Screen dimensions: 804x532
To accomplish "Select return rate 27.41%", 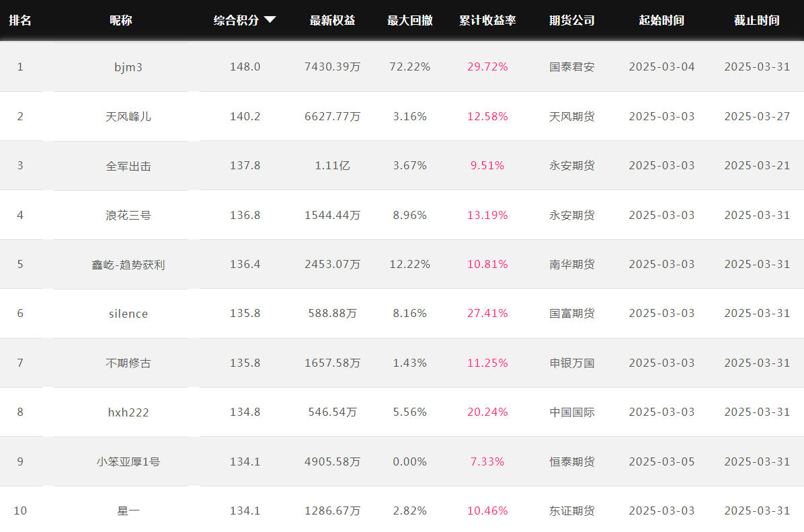I will click(487, 313).
